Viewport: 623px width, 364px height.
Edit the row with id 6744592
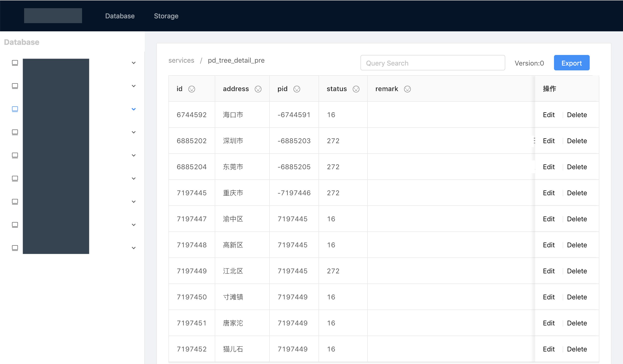click(x=549, y=115)
